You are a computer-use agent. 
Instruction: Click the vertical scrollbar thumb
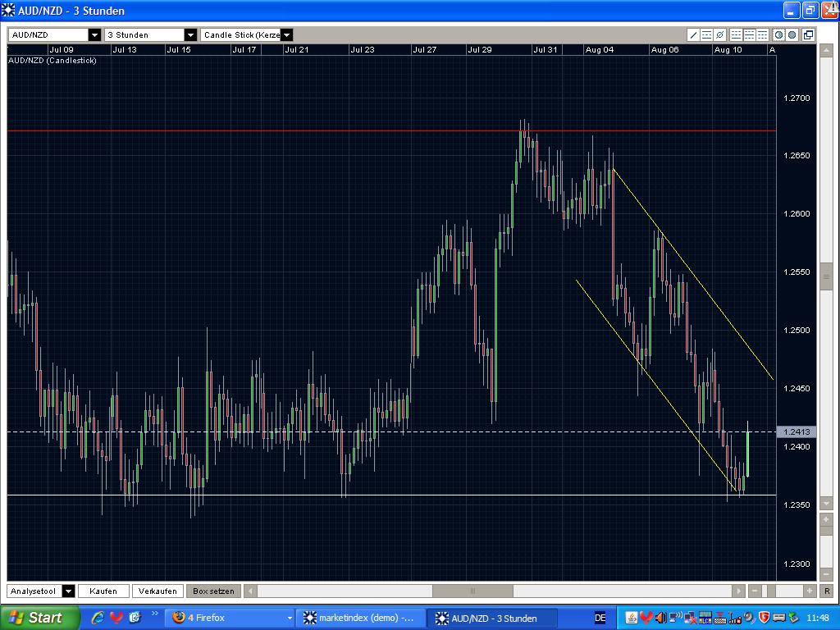826,276
